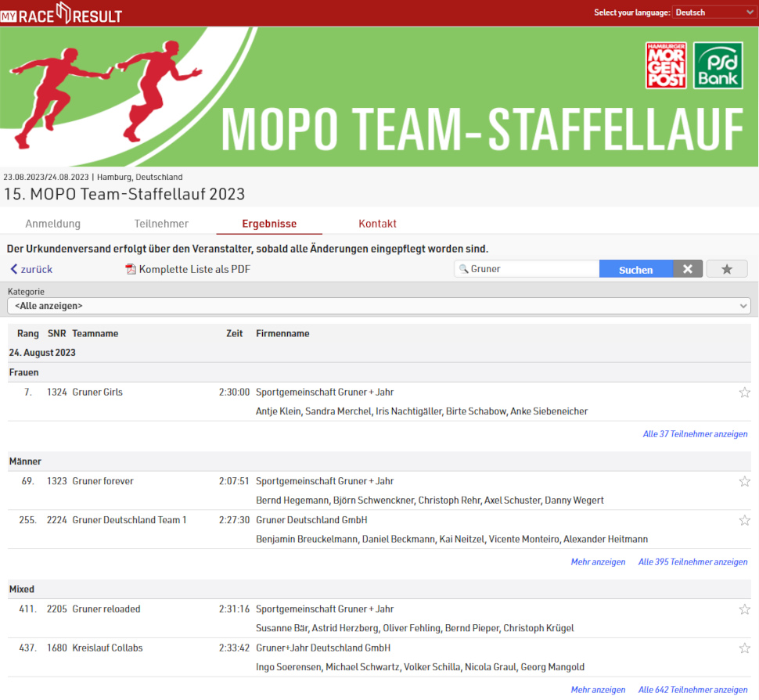The width and height of the screenshot is (759, 700).
Task: Click runner list starting with Benjamin Breuckelmann
Action: point(451,539)
